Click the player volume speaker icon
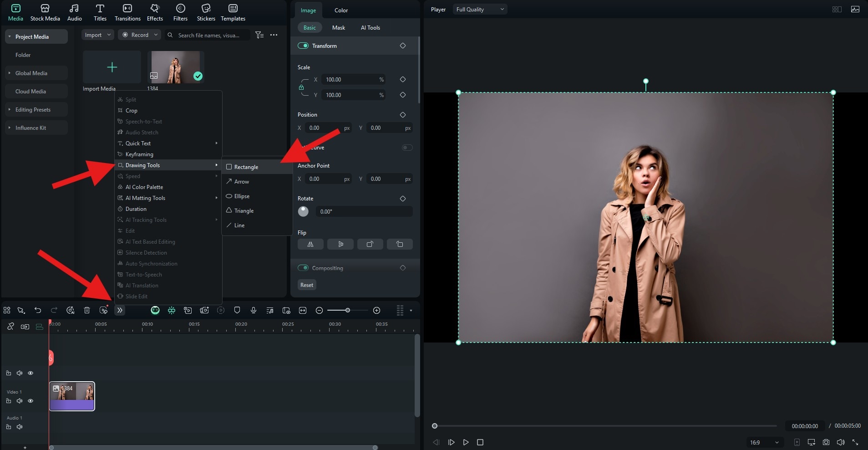Screen dimensions: 868x450 pyautogui.click(x=841, y=442)
